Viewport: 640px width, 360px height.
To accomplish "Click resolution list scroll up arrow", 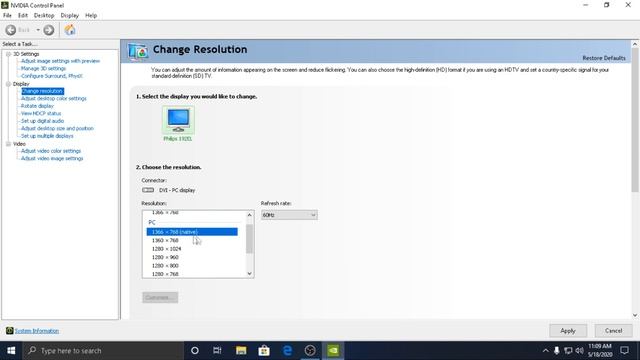I will [249, 215].
